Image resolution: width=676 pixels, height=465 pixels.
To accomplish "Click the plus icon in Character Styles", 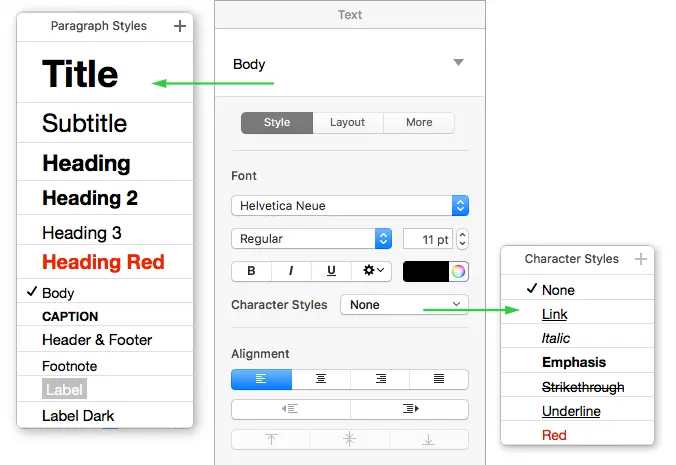I will tap(641, 259).
